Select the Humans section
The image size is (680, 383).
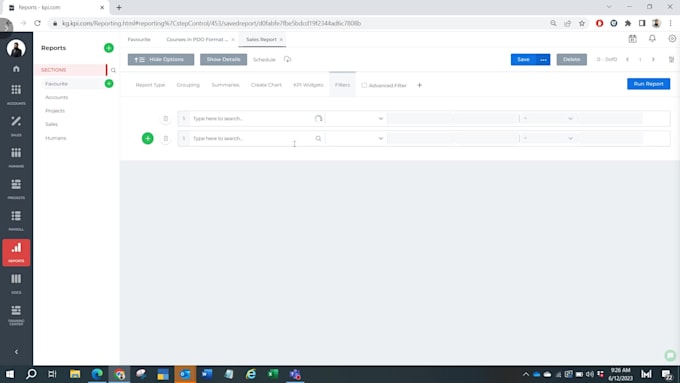tap(56, 138)
